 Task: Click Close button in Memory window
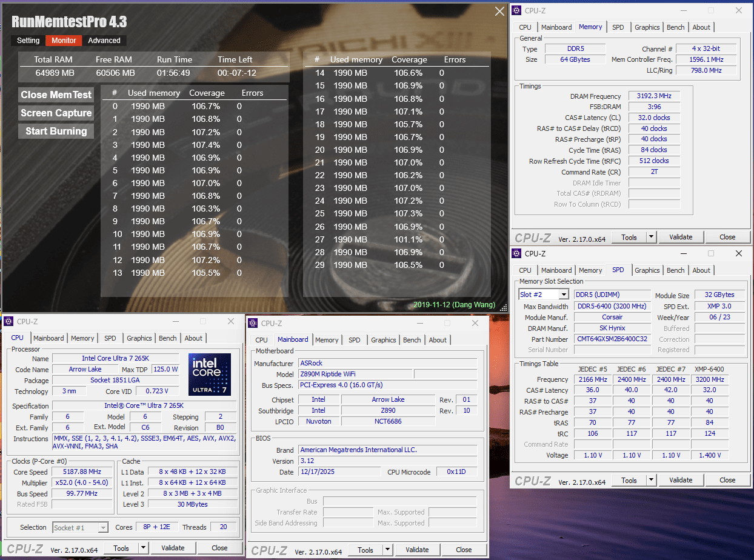click(x=727, y=237)
